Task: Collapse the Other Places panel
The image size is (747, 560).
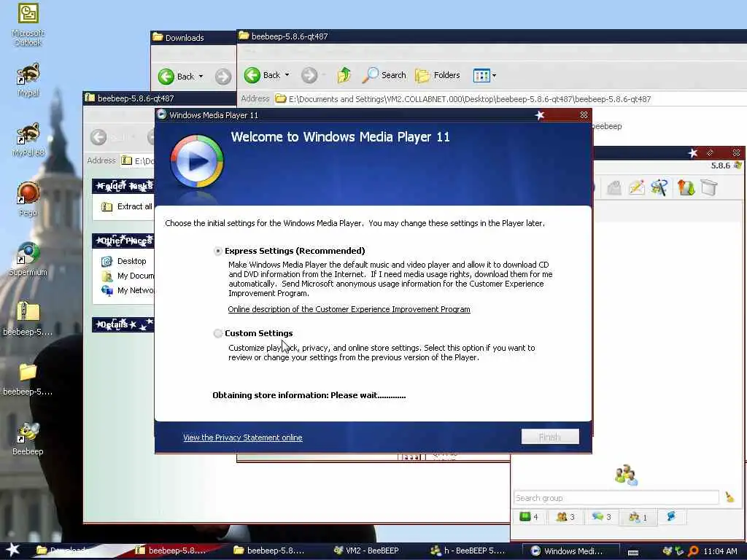Action: [123, 241]
